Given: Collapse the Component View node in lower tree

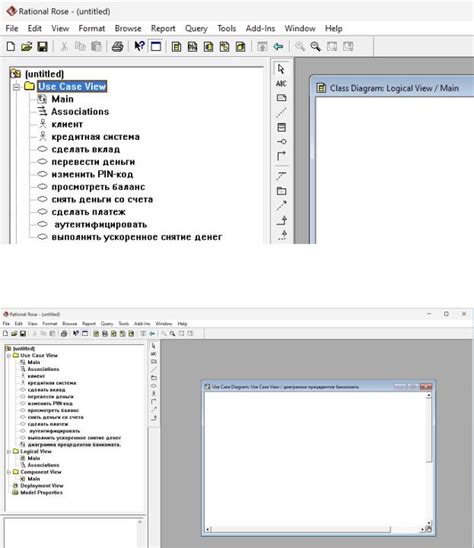Looking at the screenshot, I should pos(9,472).
